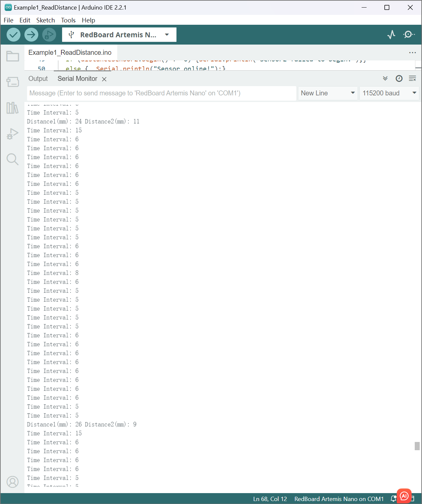Open the Library Manager panel
The width and height of the screenshot is (422, 504).
tap(12, 108)
